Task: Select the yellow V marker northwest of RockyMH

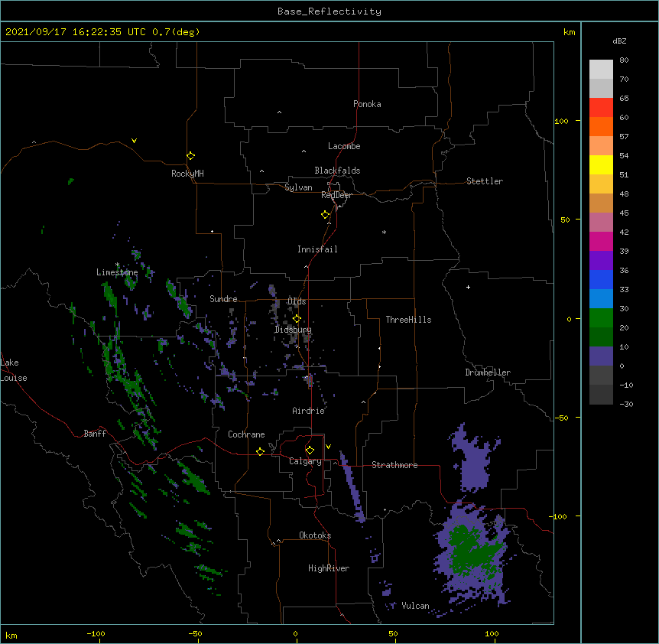Action: click(134, 141)
